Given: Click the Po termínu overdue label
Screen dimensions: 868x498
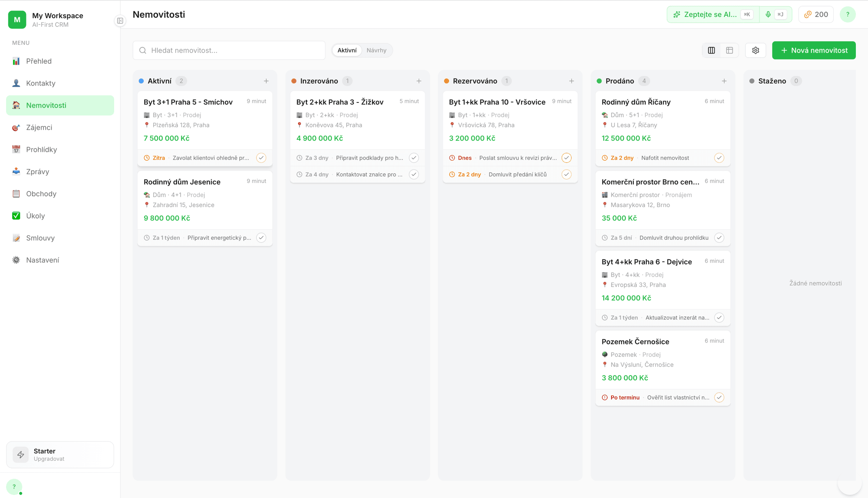Looking at the screenshot, I should coord(625,398).
